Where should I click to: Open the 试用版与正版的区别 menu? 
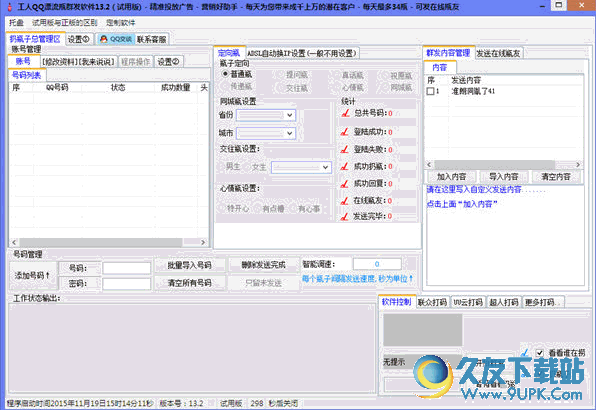tap(64, 23)
